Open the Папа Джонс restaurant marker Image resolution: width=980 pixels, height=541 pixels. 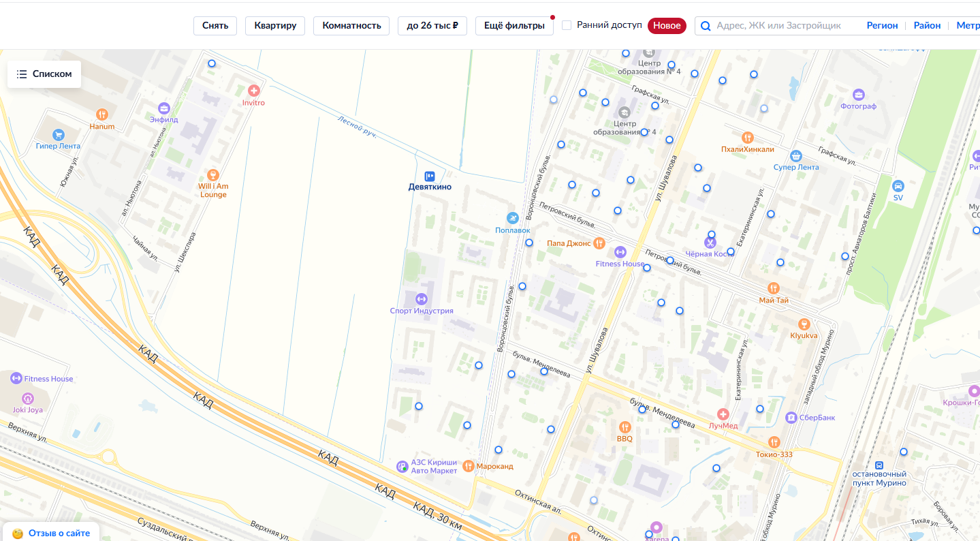point(599,243)
